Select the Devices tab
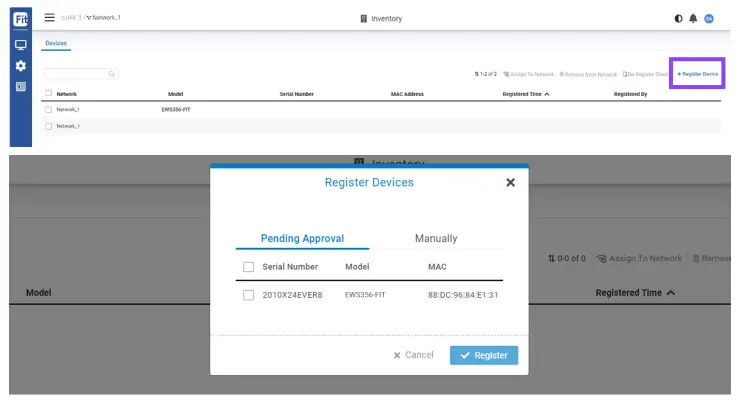746x408 pixels. tap(56, 43)
